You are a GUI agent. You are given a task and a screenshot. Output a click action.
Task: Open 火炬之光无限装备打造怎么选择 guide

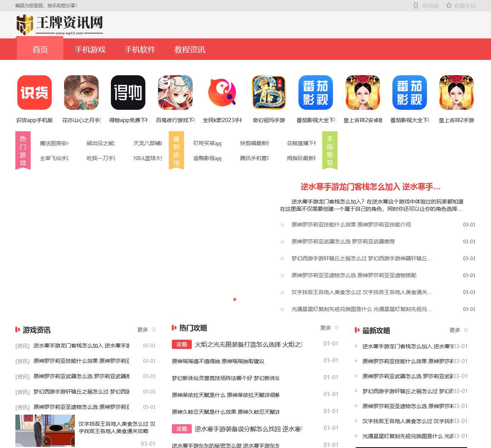249,344
